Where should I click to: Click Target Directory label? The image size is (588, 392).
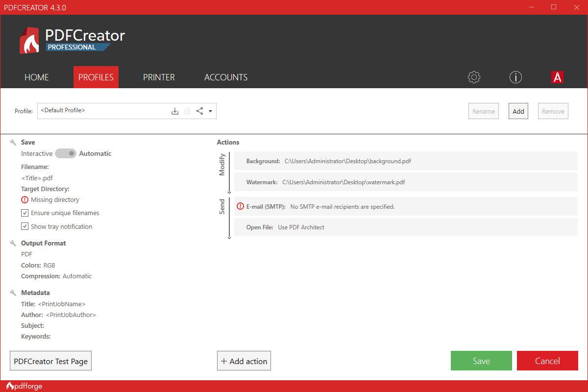(45, 189)
